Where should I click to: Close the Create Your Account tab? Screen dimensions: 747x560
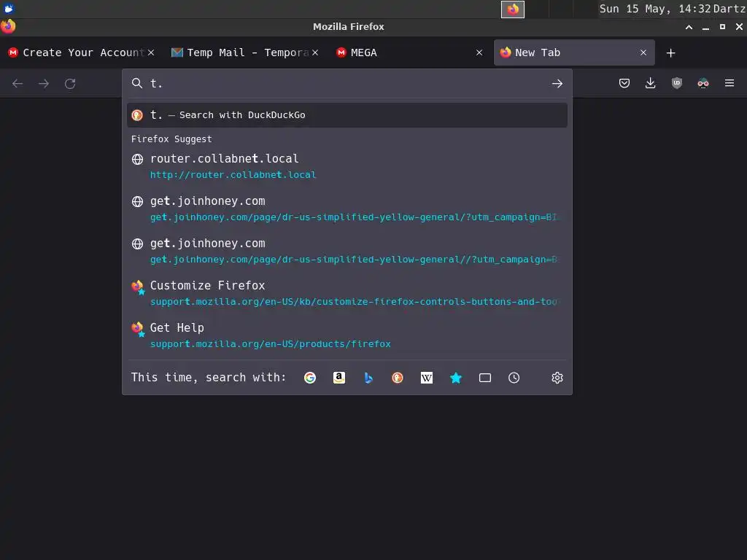tap(151, 52)
